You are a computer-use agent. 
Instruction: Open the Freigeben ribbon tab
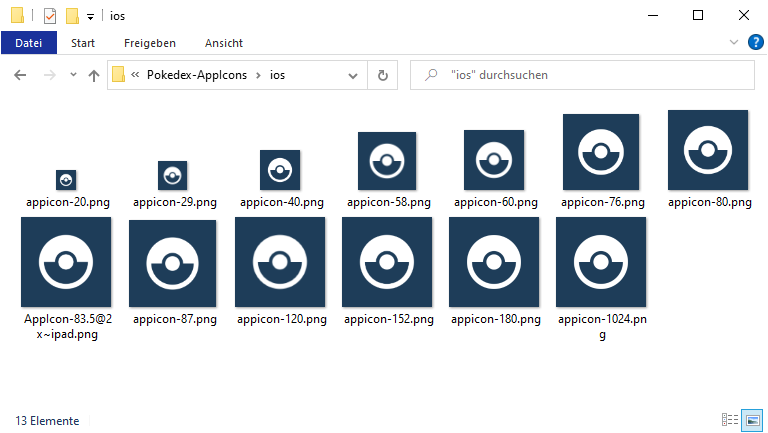pos(150,43)
